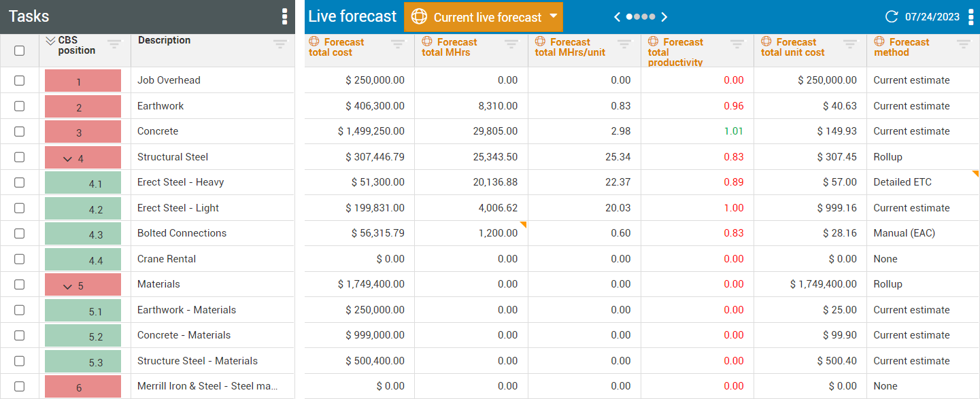
Task: Click the Forecast total unit cost header
Action: tap(792, 47)
